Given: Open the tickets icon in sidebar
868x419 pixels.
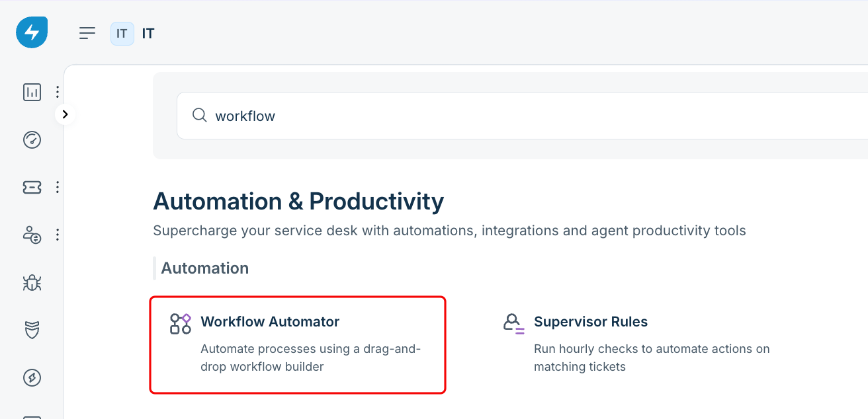Looking at the screenshot, I should point(32,187).
